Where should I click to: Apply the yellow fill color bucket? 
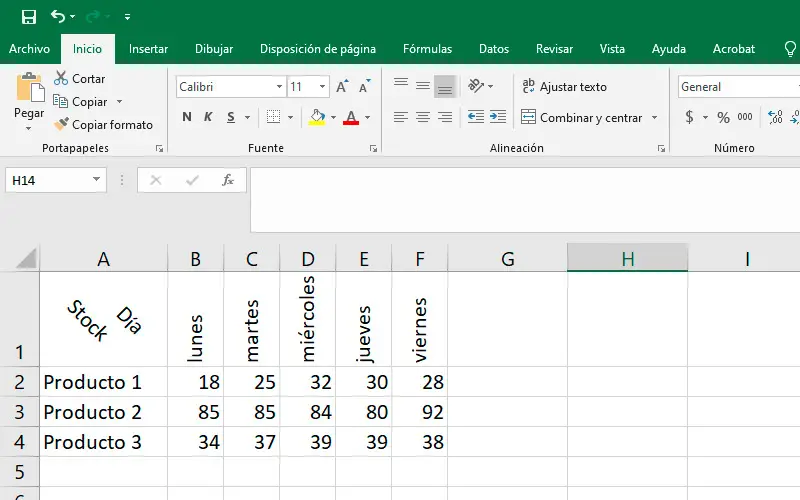(x=317, y=117)
